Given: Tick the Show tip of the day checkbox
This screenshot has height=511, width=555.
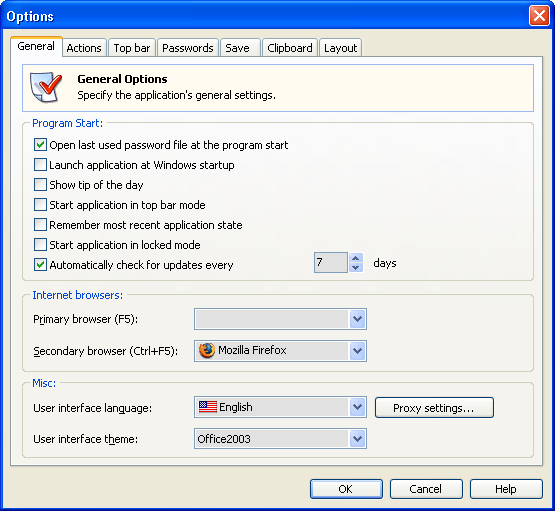Looking at the screenshot, I should tap(40, 185).
